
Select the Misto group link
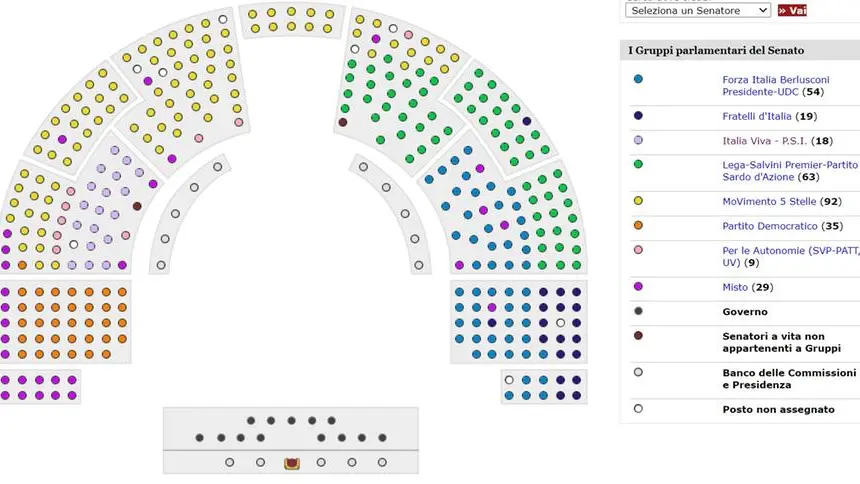coord(734,287)
